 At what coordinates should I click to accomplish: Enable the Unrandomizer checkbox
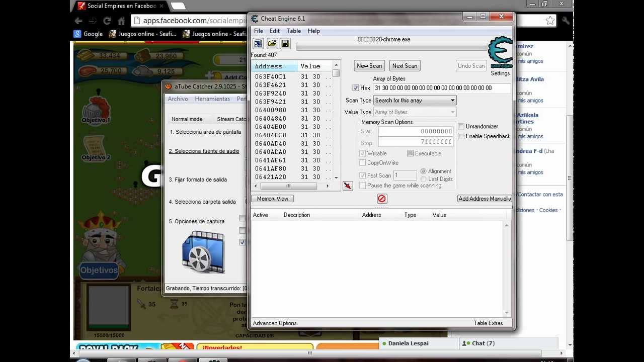click(x=461, y=126)
